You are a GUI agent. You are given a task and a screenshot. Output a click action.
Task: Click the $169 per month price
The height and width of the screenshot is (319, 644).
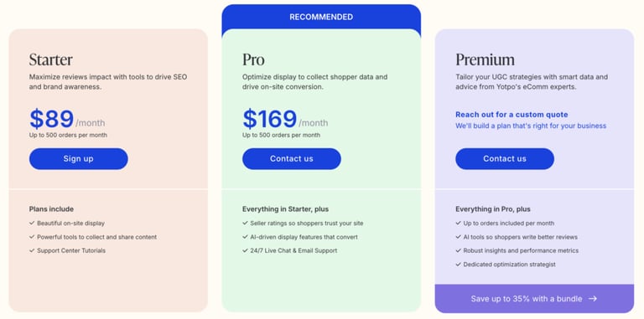[285, 120]
